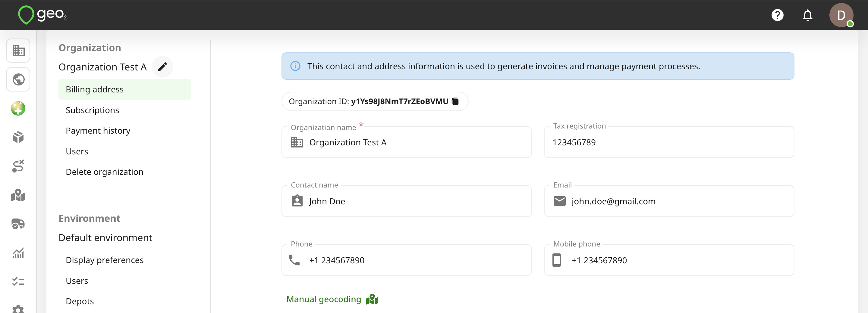Open the green sparkle globe sidebar icon
Screen dimensions: 868x313
[18, 108]
